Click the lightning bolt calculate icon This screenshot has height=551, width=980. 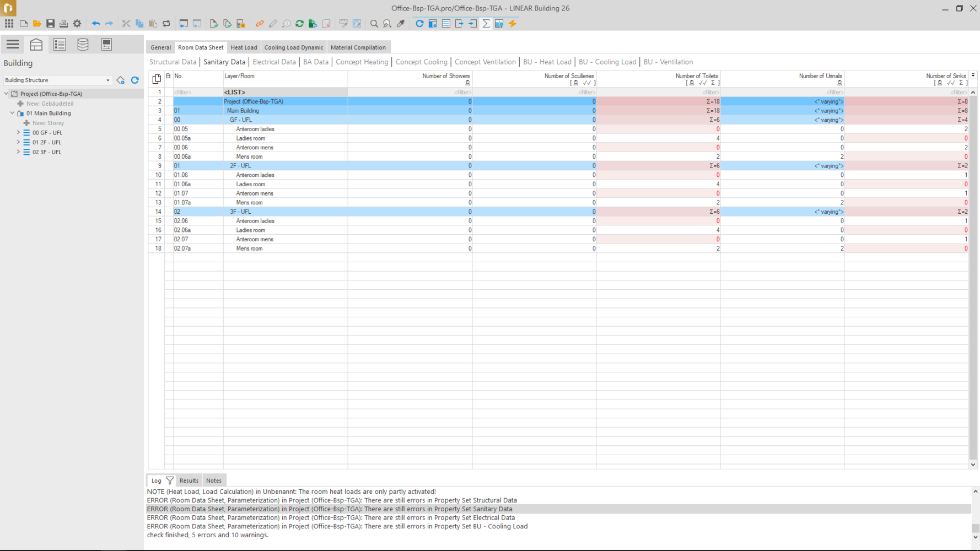(x=513, y=24)
